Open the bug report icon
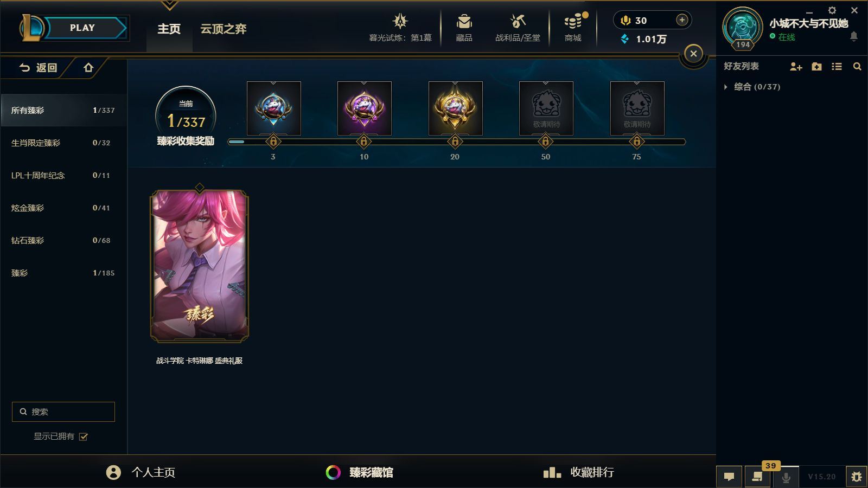Viewport: 868px width, 488px height. 856,477
